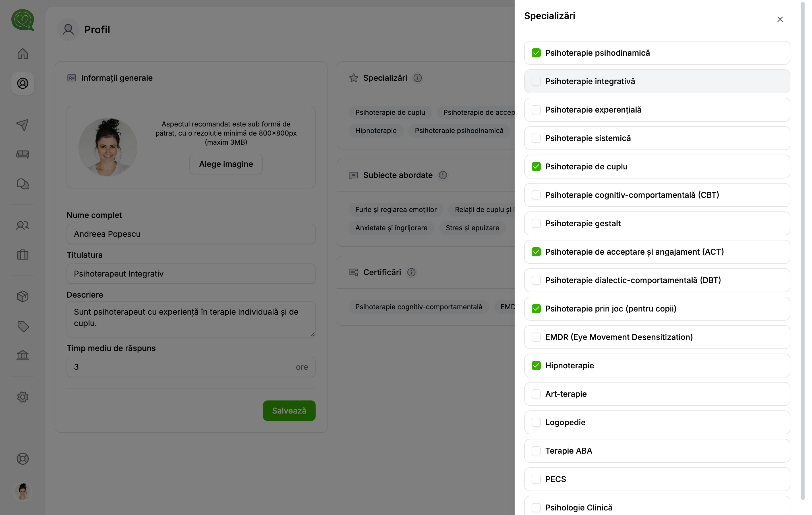Open the Home dashboard icon
Viewport: 812px width, 515px height.
click(22, 53)
